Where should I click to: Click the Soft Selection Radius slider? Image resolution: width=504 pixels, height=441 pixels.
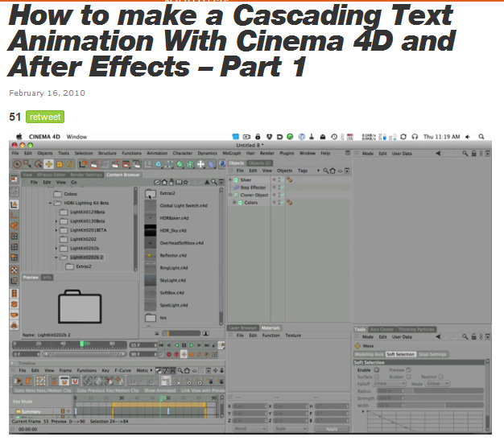pyautogui.click(x=431, y=391)
